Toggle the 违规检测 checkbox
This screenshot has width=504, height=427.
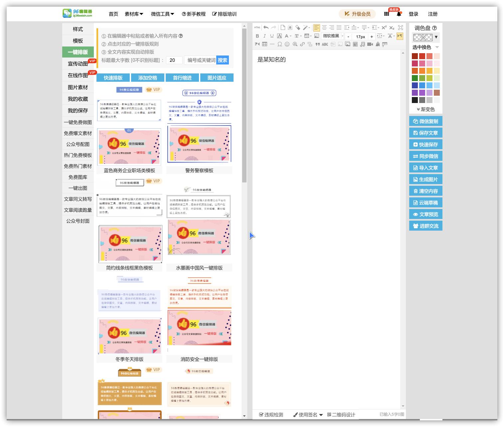pos(261,415)
